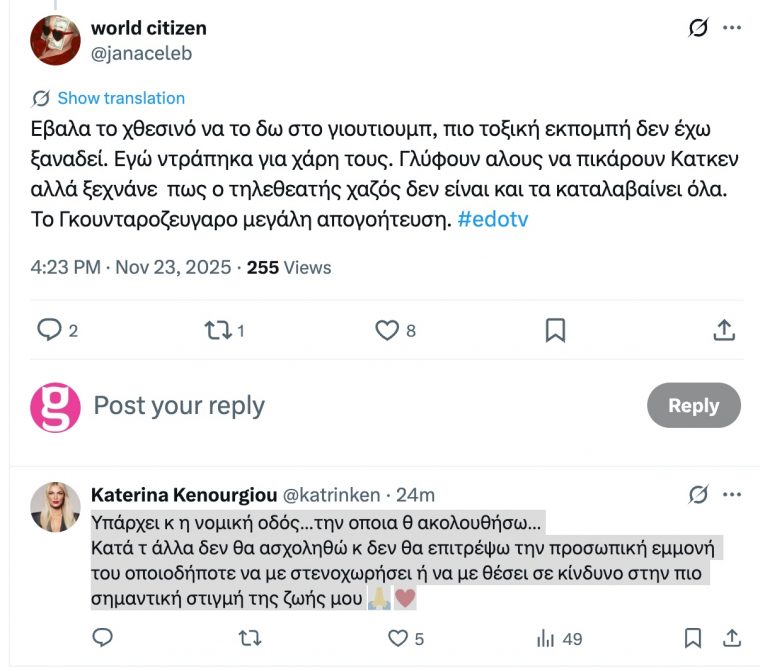Viewport: 760px width, 667px height.
Task: Reply to the world citizen tweet
Action: point(49,330)
